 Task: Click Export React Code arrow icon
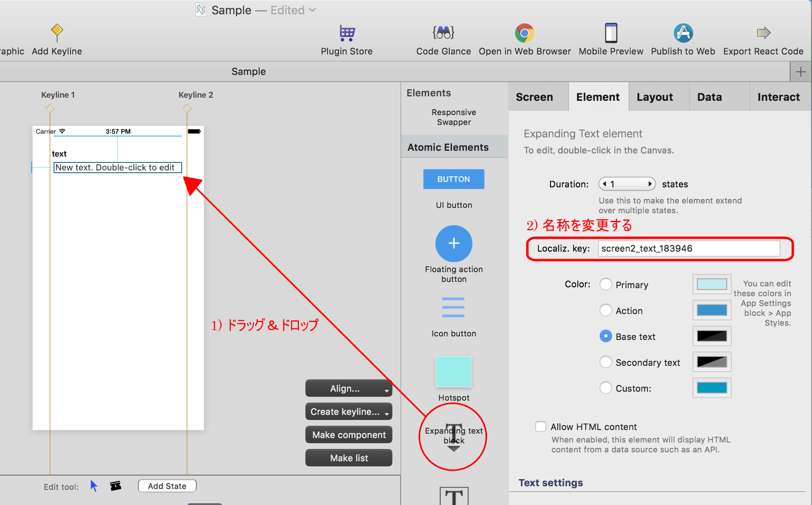763,33
